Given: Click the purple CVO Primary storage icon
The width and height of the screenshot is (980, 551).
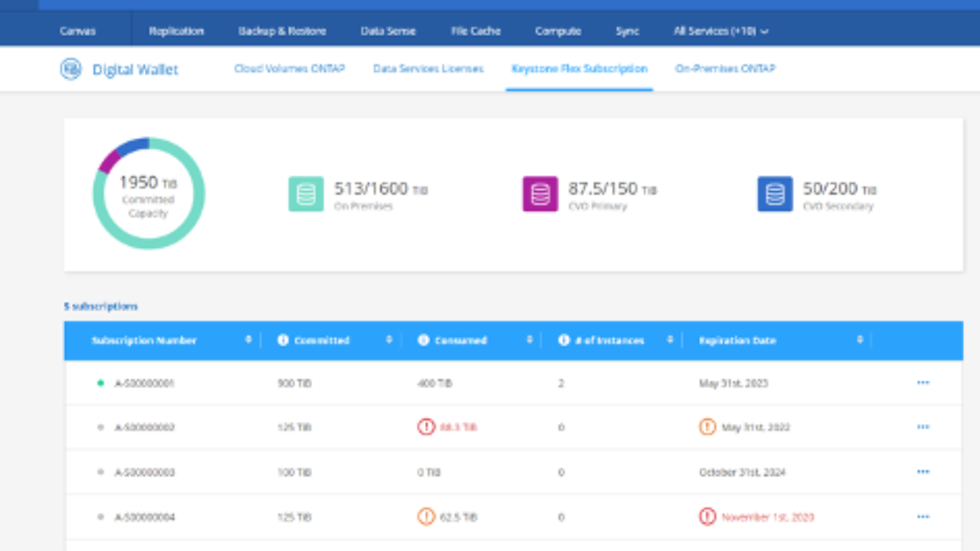Looking at the screenshot, I should coord(540,194).
